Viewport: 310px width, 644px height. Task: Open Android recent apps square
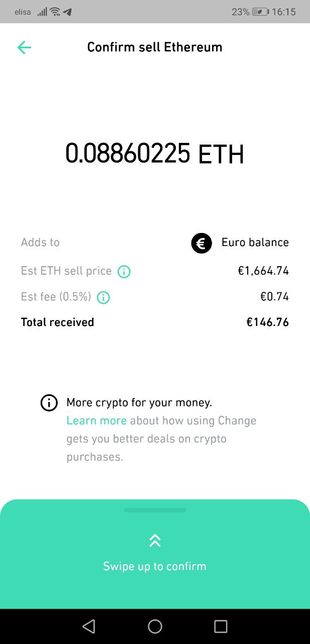pyautogui.click(x=221, y=626)
